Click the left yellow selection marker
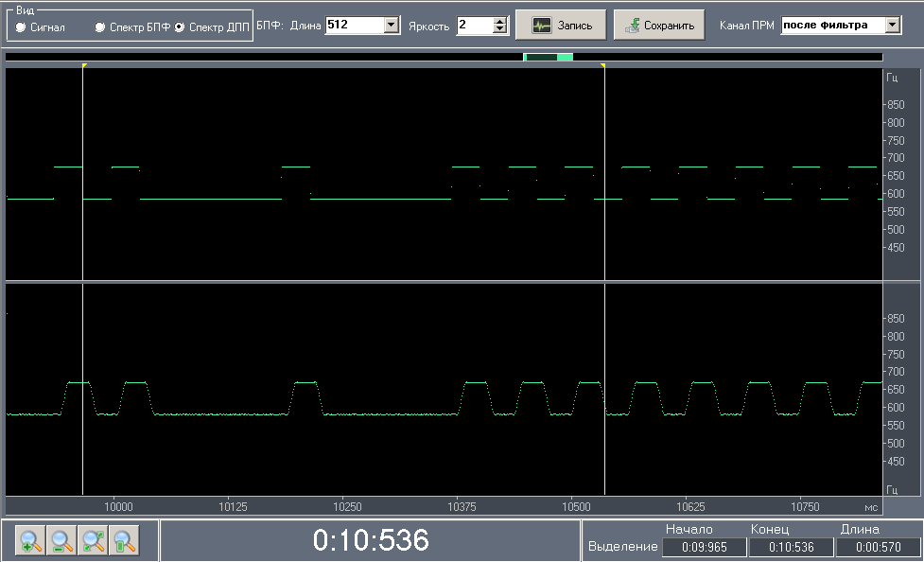924x562 pixels. click(x=83, y=65)
